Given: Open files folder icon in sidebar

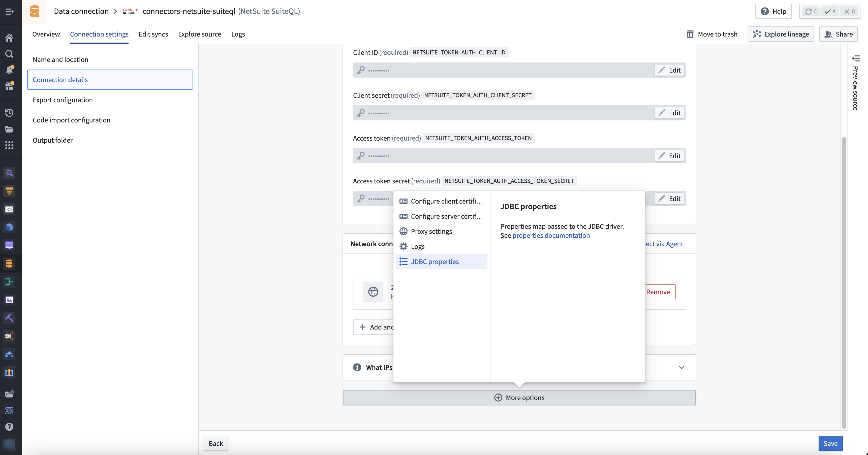Looking at the screenshot, I should click(x=9, y=129).
